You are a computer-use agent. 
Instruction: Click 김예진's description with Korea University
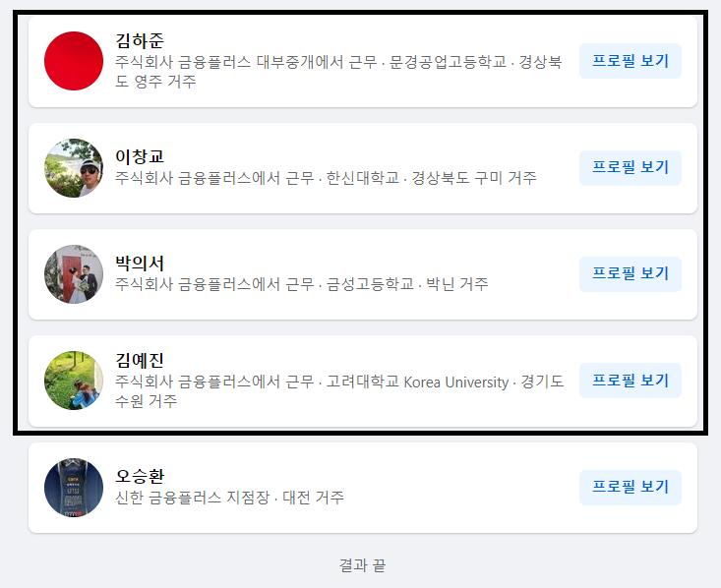(x=339, y=390)
